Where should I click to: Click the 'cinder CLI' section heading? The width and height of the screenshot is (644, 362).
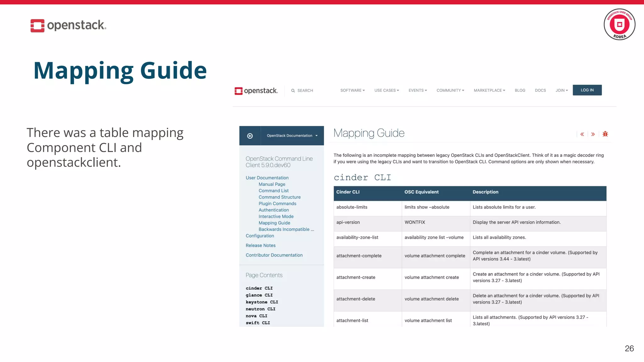362,178
